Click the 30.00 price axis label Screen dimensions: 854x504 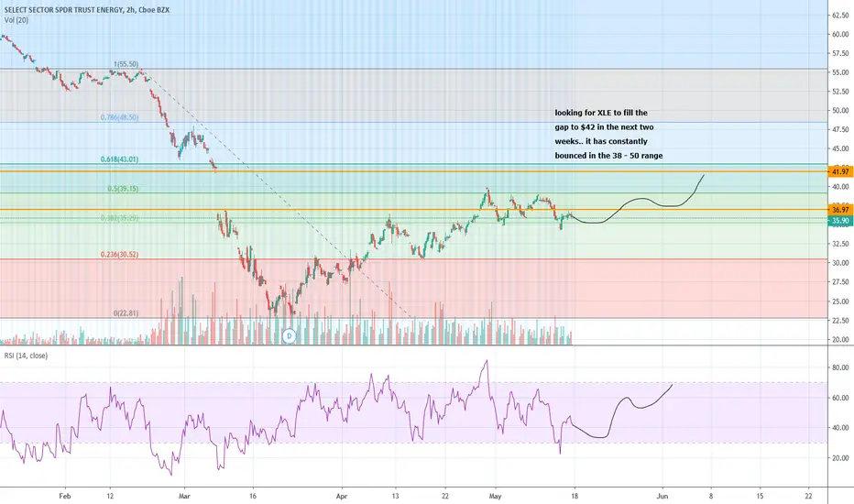(x=840, y=263)
